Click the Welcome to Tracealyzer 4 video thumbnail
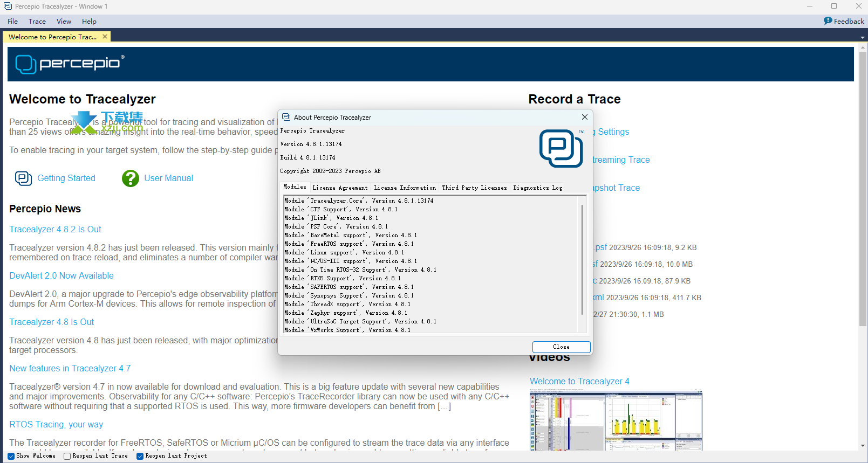The width and height of the screenshot is (868, 463). point(616,420)
